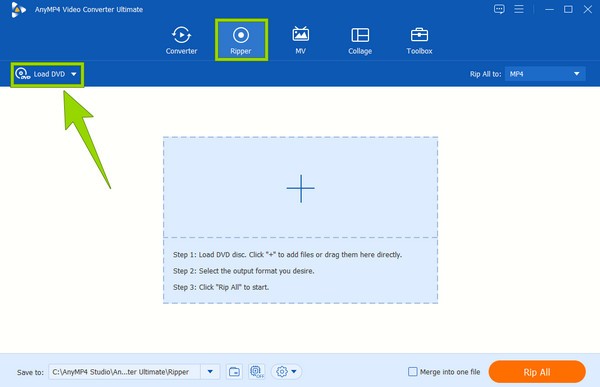
Task: Minimize the AnyMP4 window
Action: pos(549,9)
